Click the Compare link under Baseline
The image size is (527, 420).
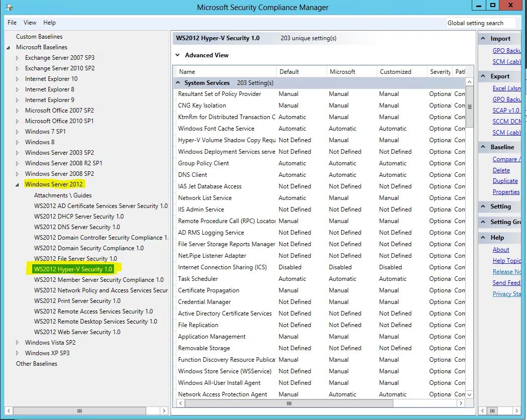pyautogui.click(x=506, y=159)
